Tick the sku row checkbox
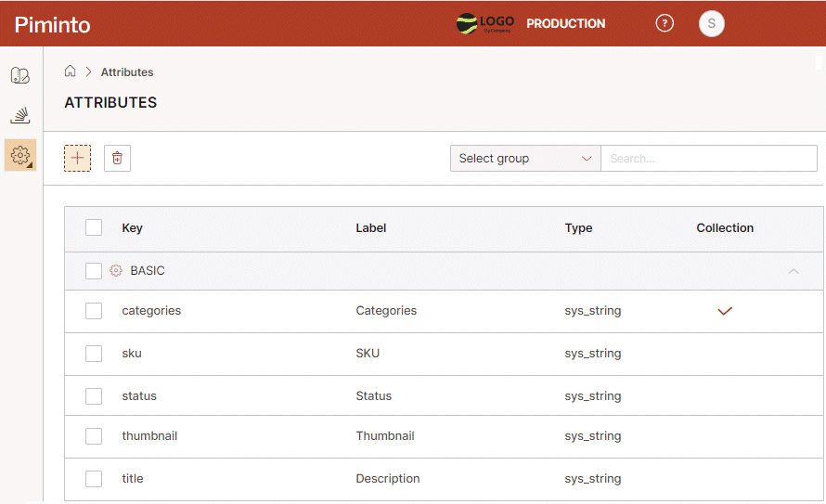This screenshot has width=826, height=504. pyautogui.click(x=94, y=354)
